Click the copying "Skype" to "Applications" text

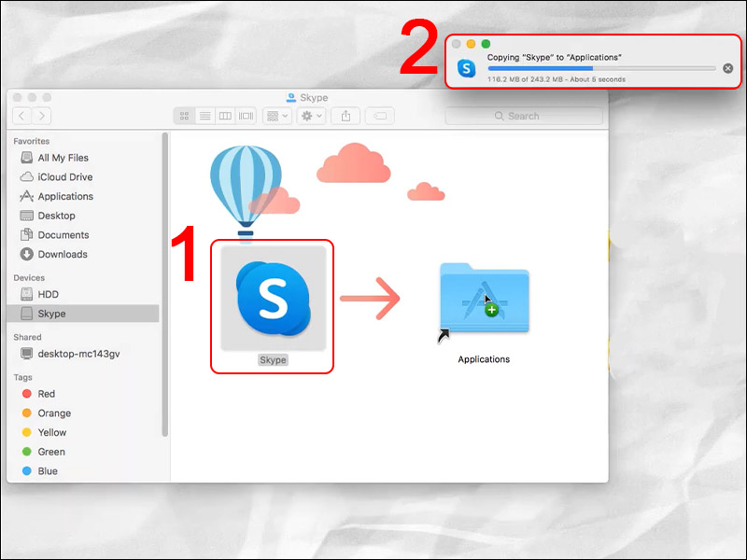tap(554, 57)
